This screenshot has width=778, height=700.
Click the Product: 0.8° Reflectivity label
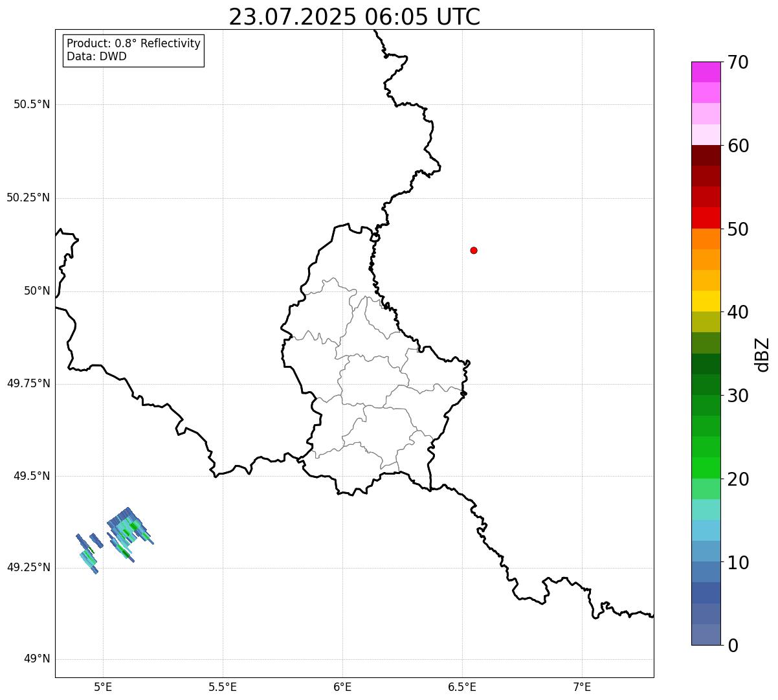[x=134, y=44]
